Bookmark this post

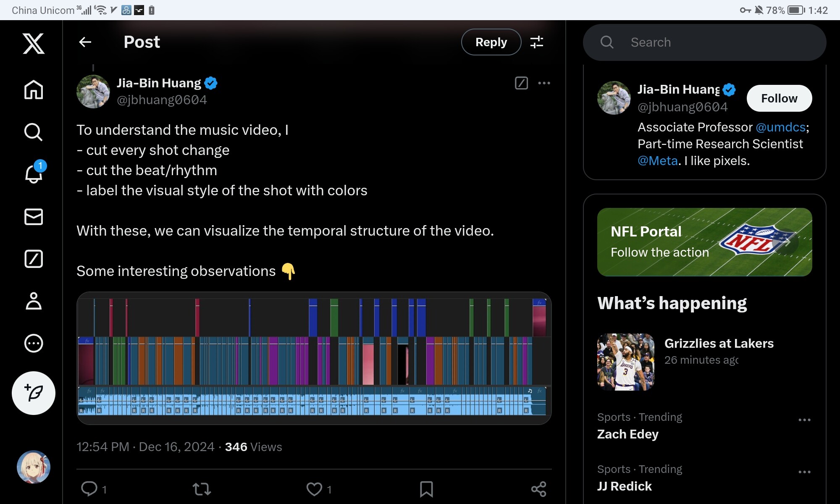pos(426,489)
